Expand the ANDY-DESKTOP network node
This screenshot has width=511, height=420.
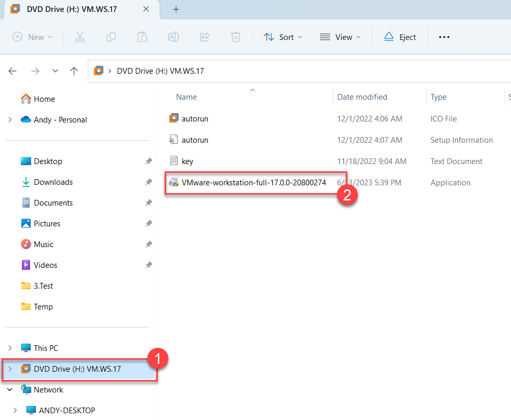click(x=15, y=410)
